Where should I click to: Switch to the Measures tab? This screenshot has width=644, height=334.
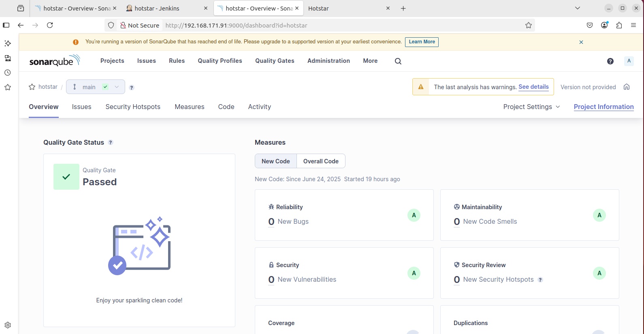coord(190,107)
